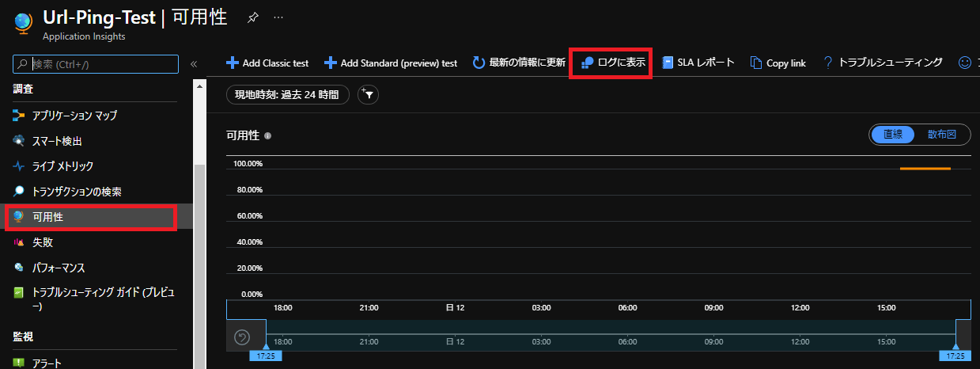This screenshot has height=369, width=980.
Task: Click plus icon of Add Classic test
Action: click(x=232, y=63)
